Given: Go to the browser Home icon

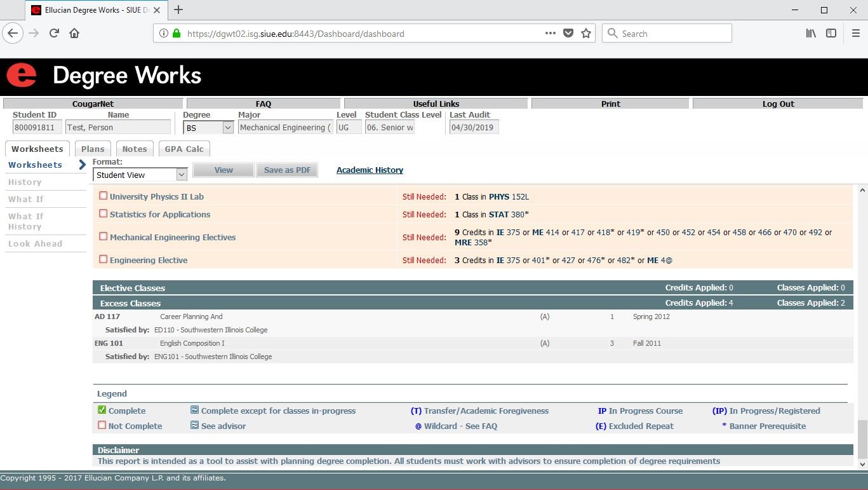Looking at the screenshot, I should 74,34.
